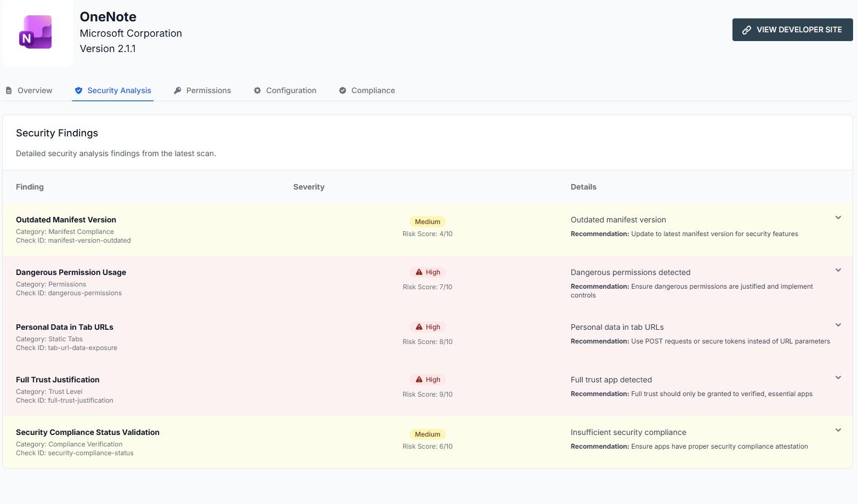This screenshot has height=504, width=858.
Task: Click the Personal Data in Tab URLs title
Action: pos(65,327)
